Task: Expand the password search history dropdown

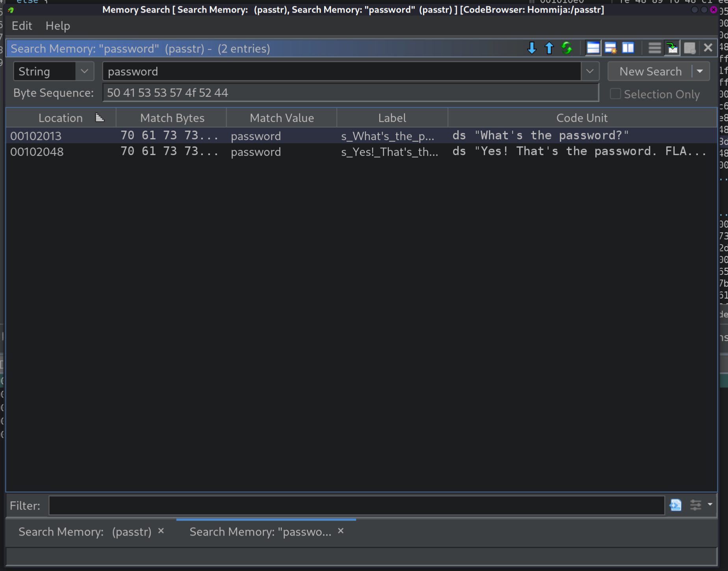Action: [590, 71]
